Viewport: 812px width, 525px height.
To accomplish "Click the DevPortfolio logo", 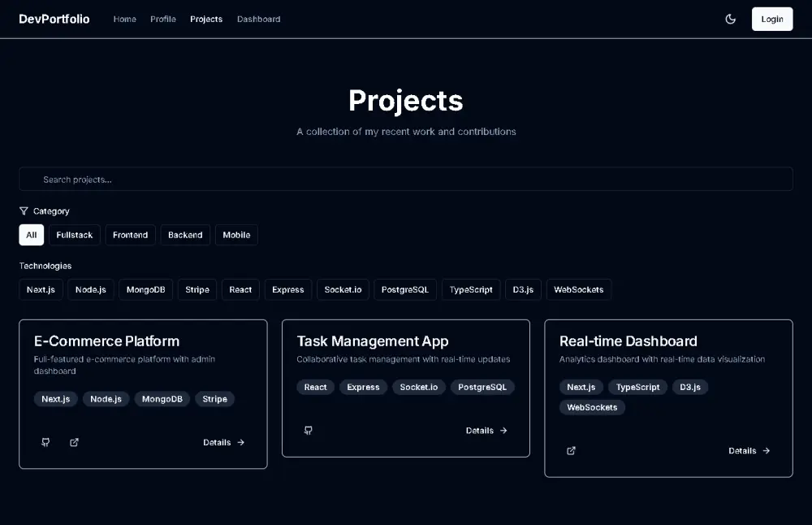I will click(54, 18).
